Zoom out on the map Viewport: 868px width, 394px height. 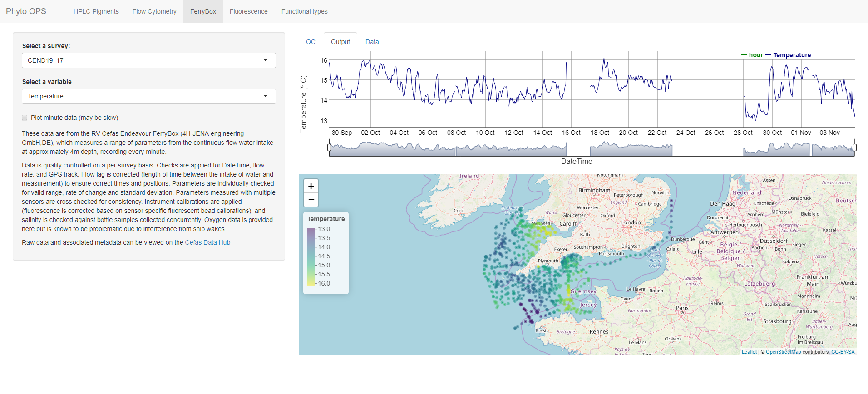click(311, 200)
